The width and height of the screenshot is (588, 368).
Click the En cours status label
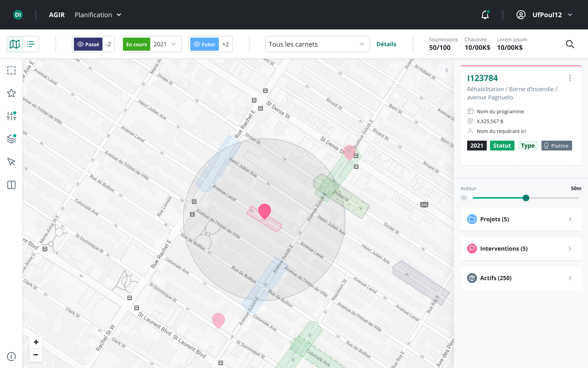[136, 44]
